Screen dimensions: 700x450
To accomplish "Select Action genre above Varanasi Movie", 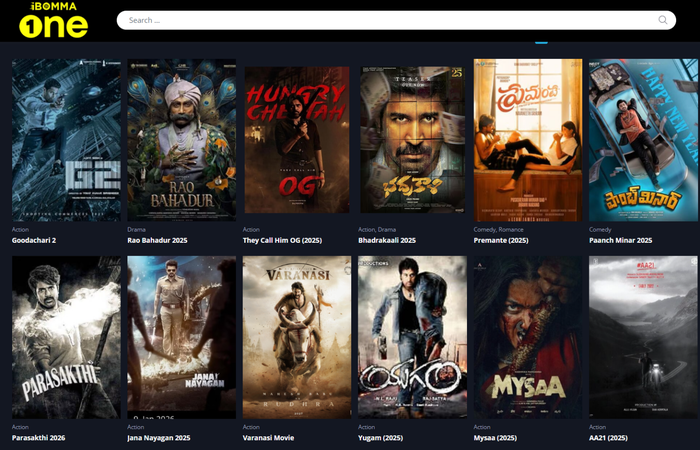I will [x=251, y=427].
